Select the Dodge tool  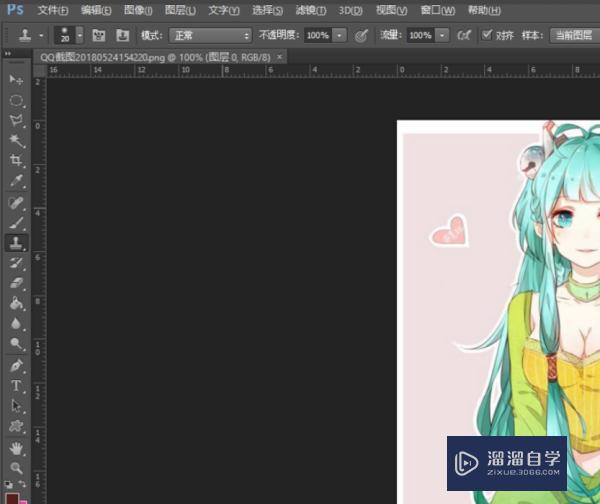point(16,344)
